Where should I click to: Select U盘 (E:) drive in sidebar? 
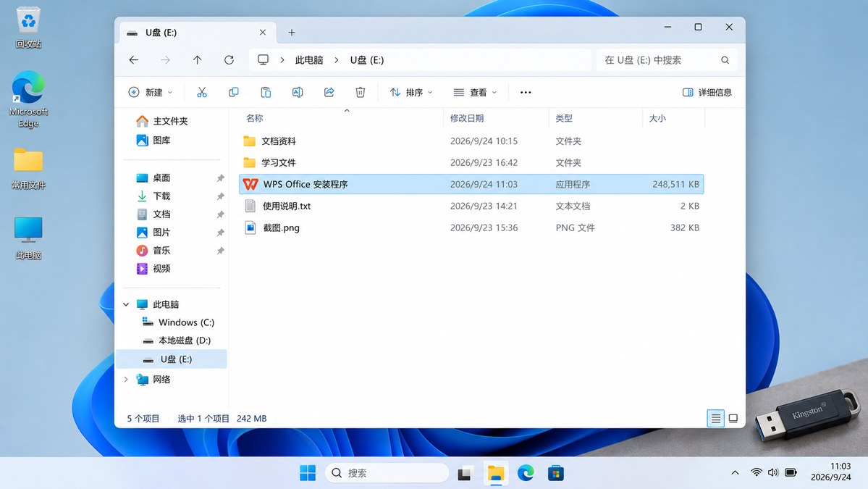pyautogui.click(x=171, y=359)
